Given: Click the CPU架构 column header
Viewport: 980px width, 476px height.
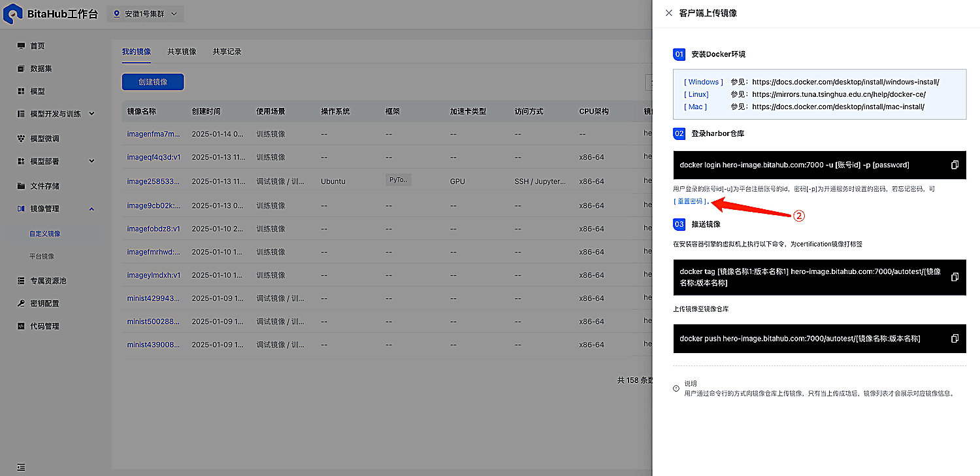Looking at the screenshot, I should coord(594,111).
